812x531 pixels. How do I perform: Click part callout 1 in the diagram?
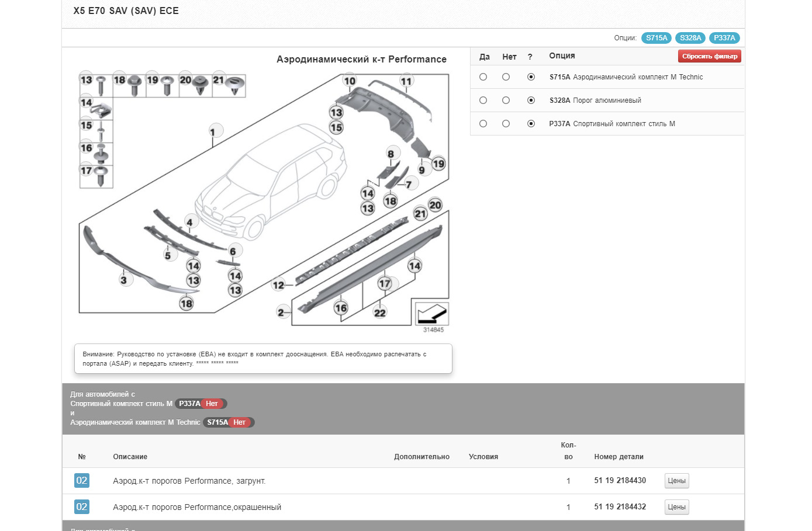tap(212, 131)
